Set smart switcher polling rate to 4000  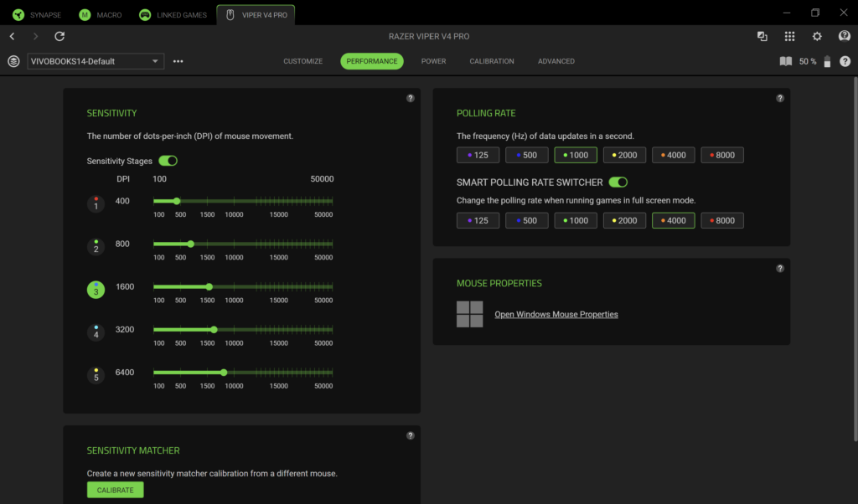click(x=673, y=220)
